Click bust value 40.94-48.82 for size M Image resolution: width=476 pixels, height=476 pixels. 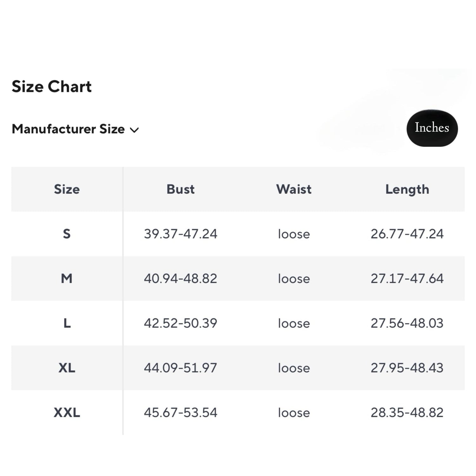[181, 279]
